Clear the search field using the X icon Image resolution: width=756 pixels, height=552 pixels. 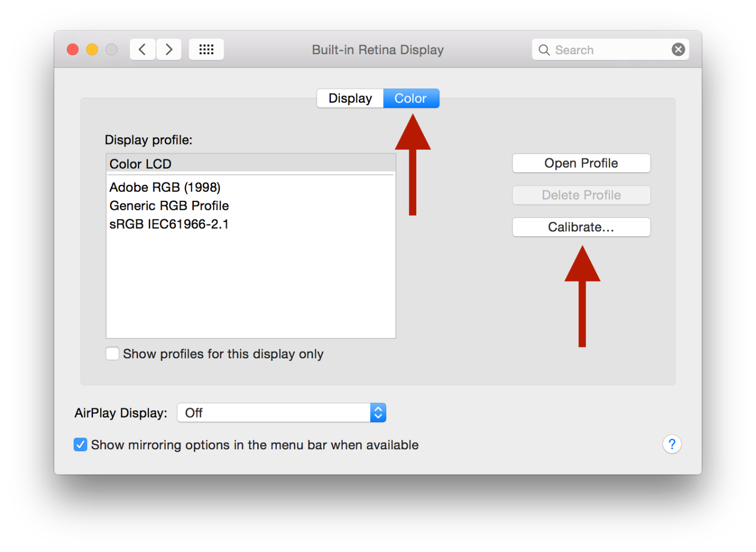click(678, 49)
